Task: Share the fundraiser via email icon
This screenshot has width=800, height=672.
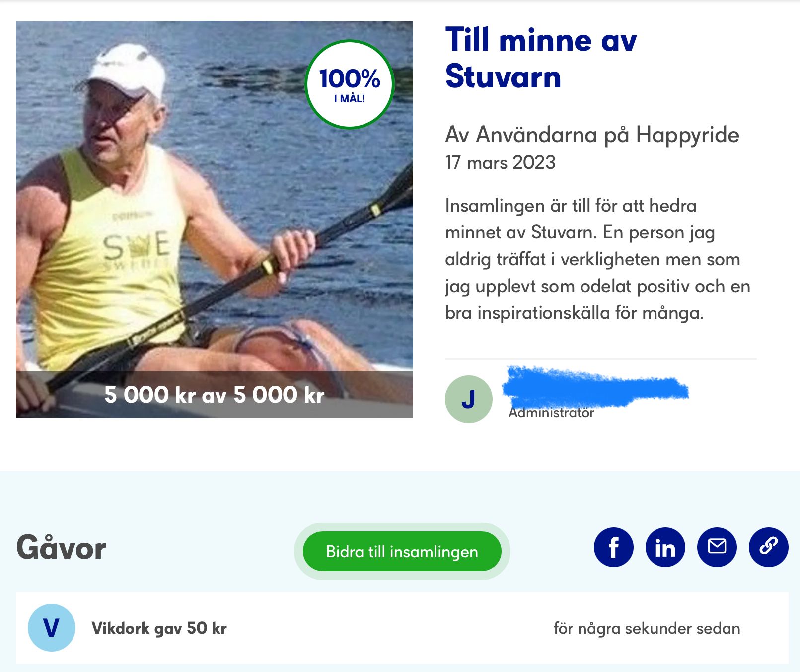Action: point(717,547)
